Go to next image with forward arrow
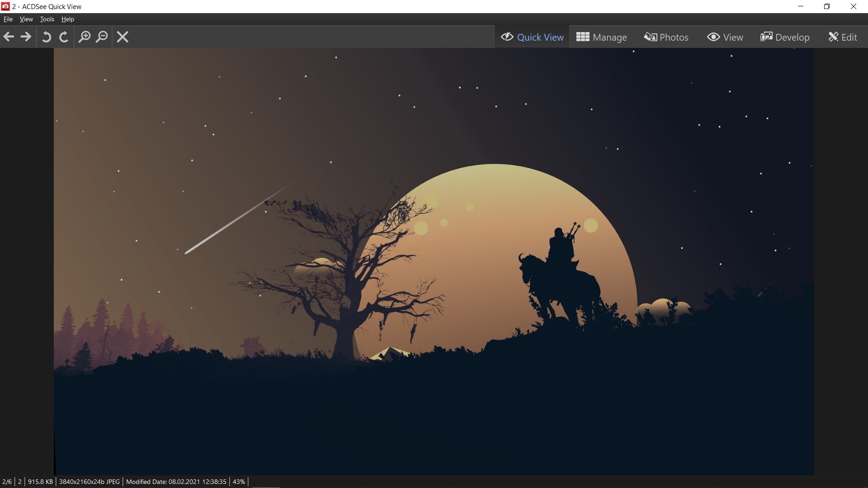The height and width of the screenshot is (488, 868). point(26,37)
